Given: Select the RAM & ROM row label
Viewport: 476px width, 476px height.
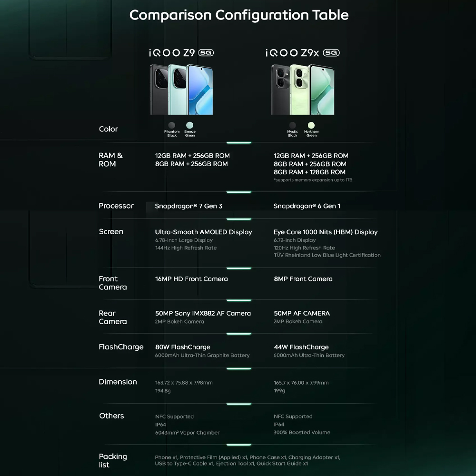Looking at the screenshot, I should tap(110, 159).
